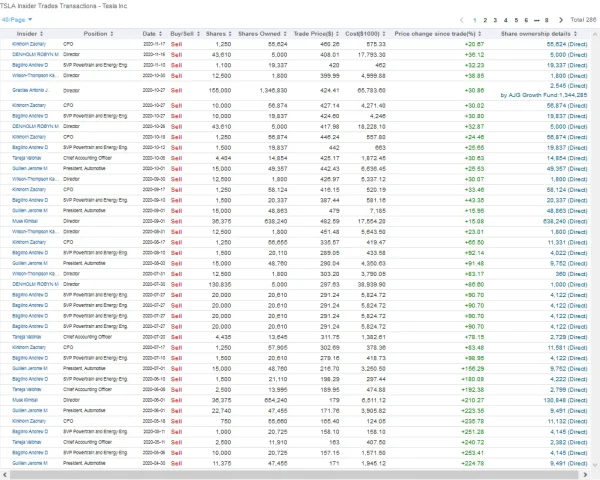Select the 399.99 trade price cell

[329, 75]
